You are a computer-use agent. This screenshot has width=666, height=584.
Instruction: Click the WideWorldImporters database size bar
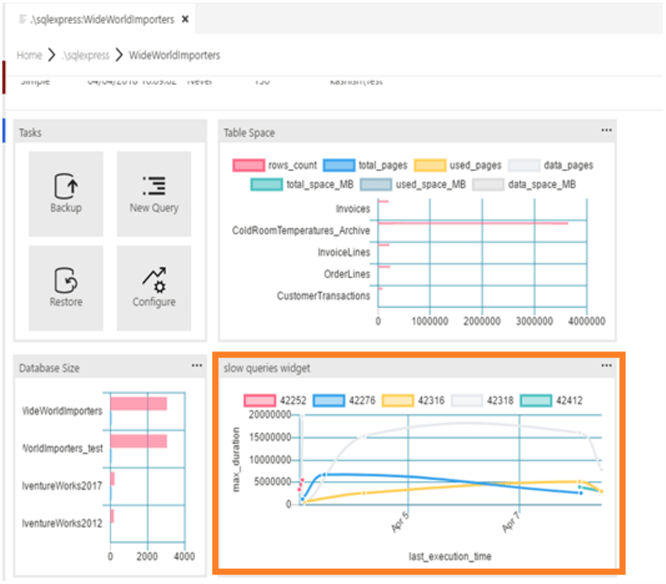138,403
